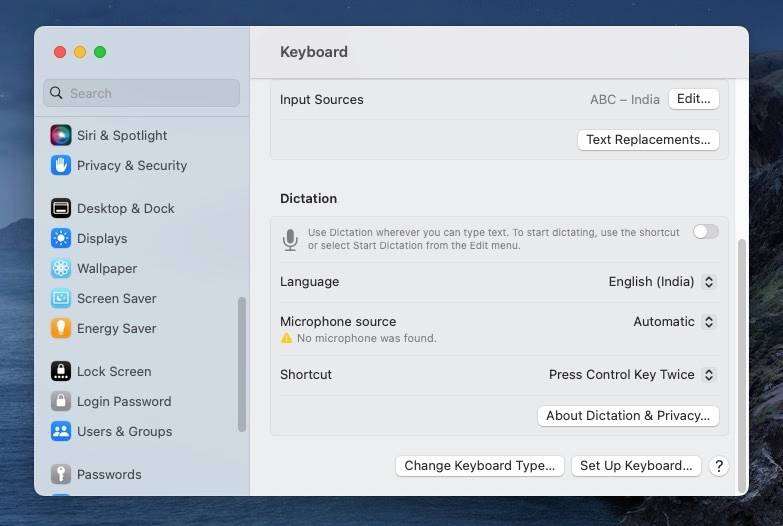
Task: Click Edit next to Input Sources
Action: 693,99
